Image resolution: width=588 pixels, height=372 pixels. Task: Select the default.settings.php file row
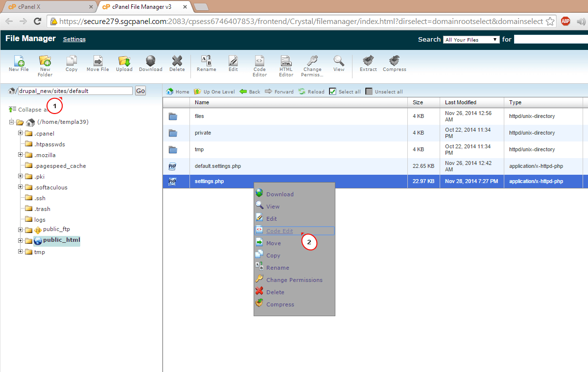375,166
